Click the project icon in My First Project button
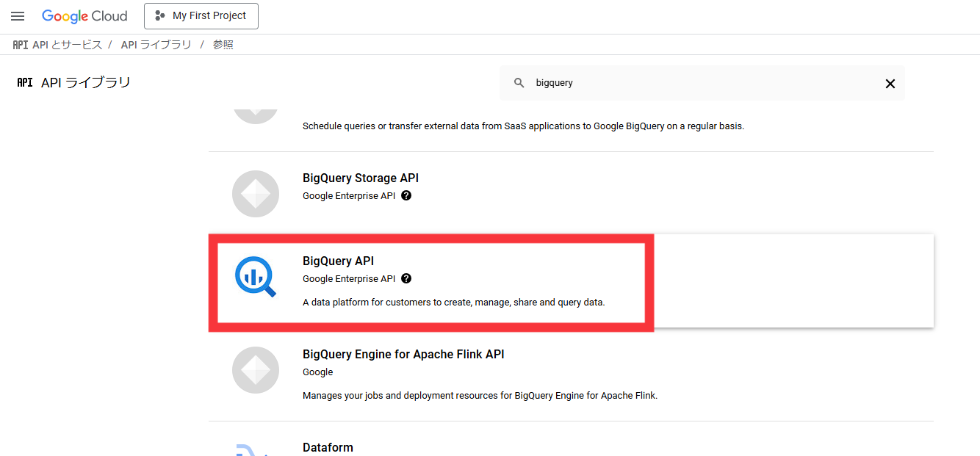The height and width of the screenshot is (456, 980). [160, 16]
